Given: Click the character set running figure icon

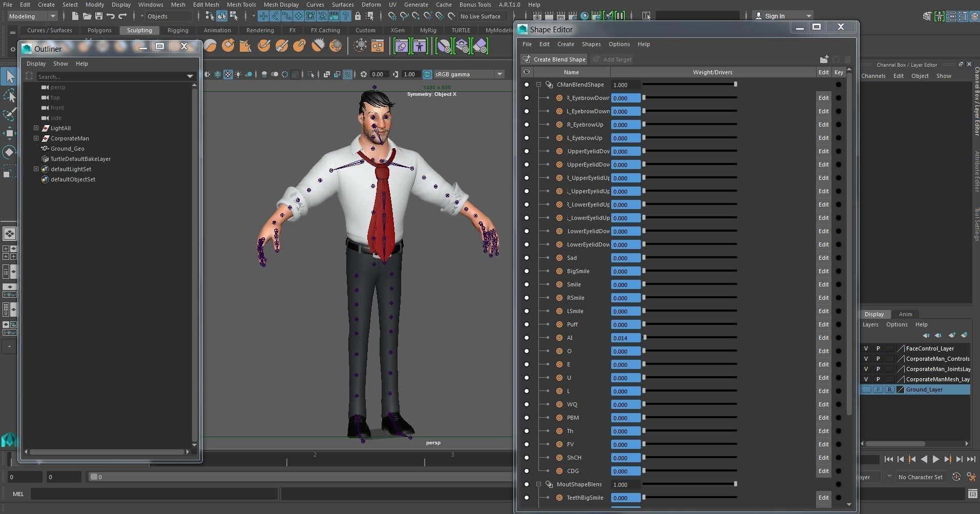Looking at the screenshot, I should pyautogui.click(x=971, y=477).
